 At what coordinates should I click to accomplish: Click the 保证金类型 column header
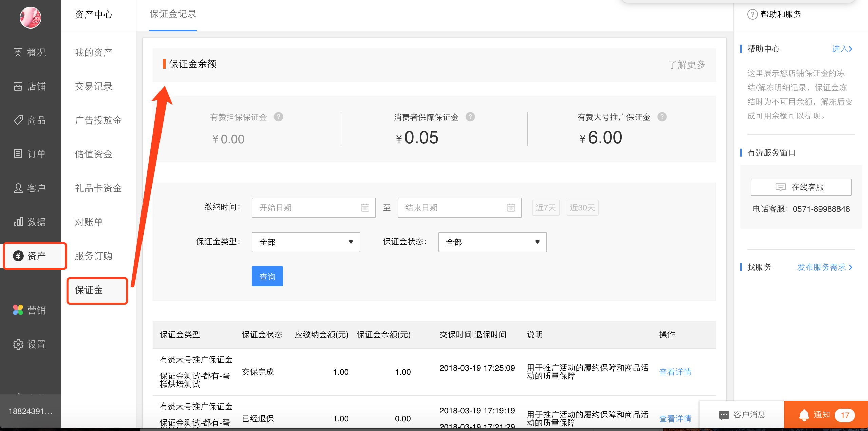[180, 335]
